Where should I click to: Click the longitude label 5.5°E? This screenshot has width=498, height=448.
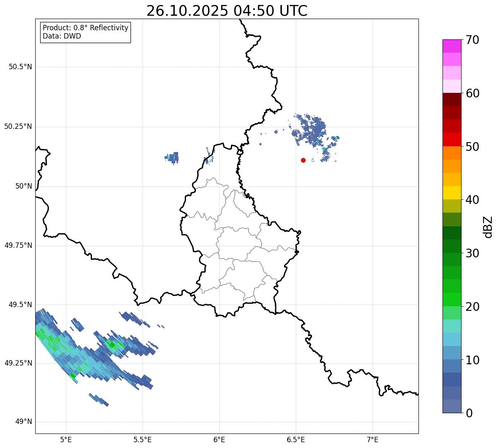coord(143,439)
